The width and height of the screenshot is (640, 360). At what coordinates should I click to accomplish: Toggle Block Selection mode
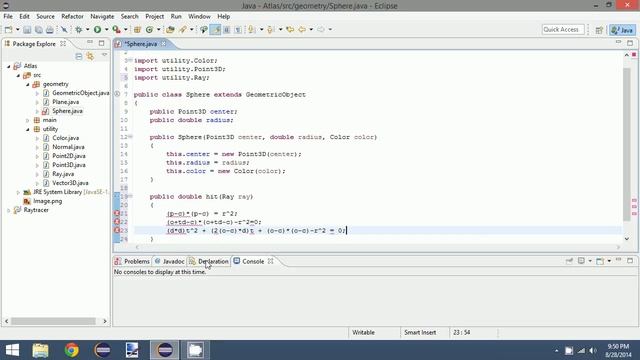pyautogui.click(x=227, y=29)
